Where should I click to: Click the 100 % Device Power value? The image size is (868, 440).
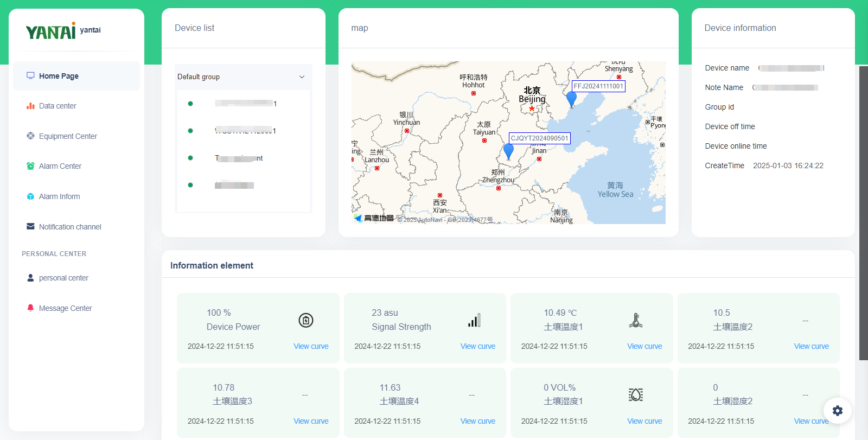coord(219,313)
